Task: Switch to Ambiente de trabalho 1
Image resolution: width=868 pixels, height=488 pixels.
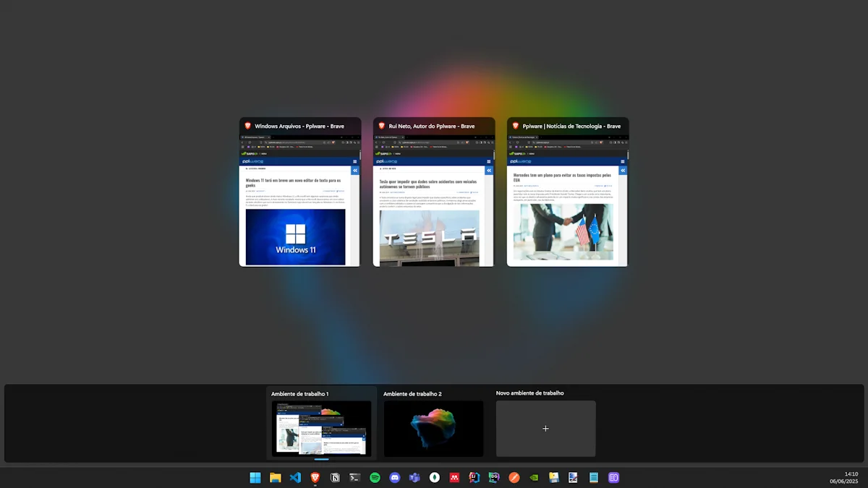Action: pyautogui.click(x=321, y=428)
